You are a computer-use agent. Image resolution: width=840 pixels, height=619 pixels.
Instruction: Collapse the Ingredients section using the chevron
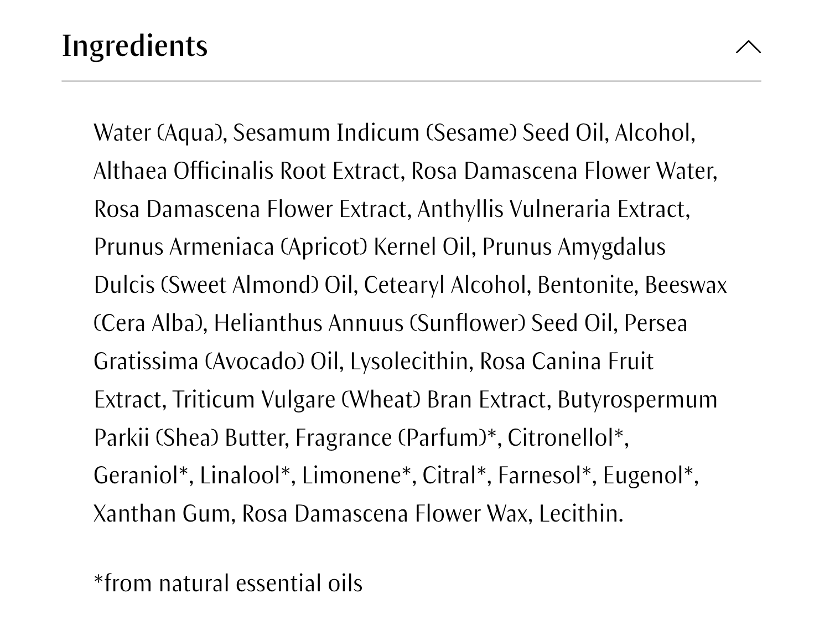pos(748,47)
